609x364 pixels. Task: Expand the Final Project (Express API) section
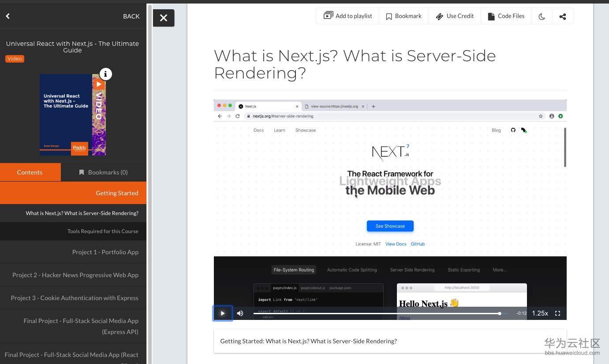[x=73, y=327]
